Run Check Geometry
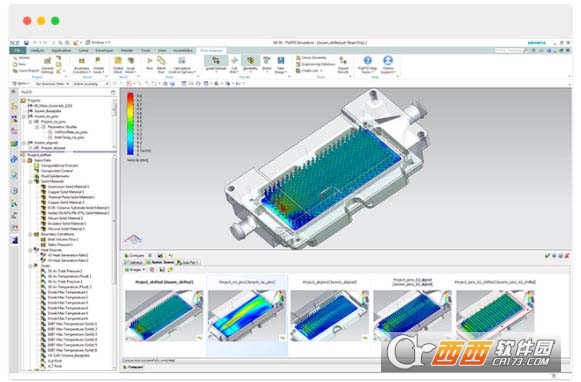 311,58
